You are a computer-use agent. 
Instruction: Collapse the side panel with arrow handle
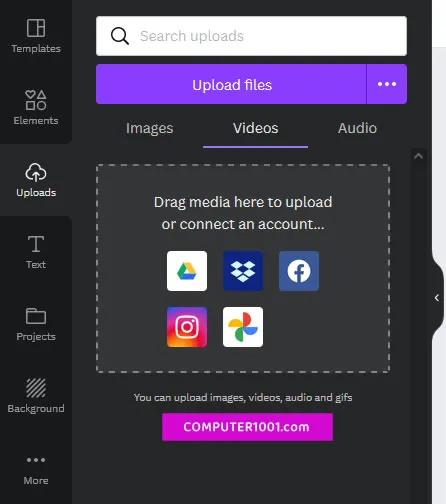(x=437, y=298)
